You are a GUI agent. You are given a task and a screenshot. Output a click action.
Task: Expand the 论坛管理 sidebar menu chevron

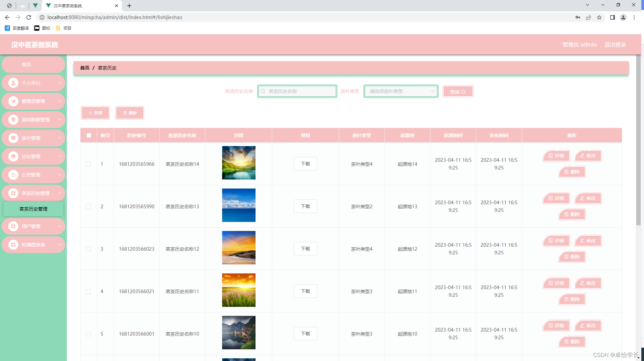(60, 156)
